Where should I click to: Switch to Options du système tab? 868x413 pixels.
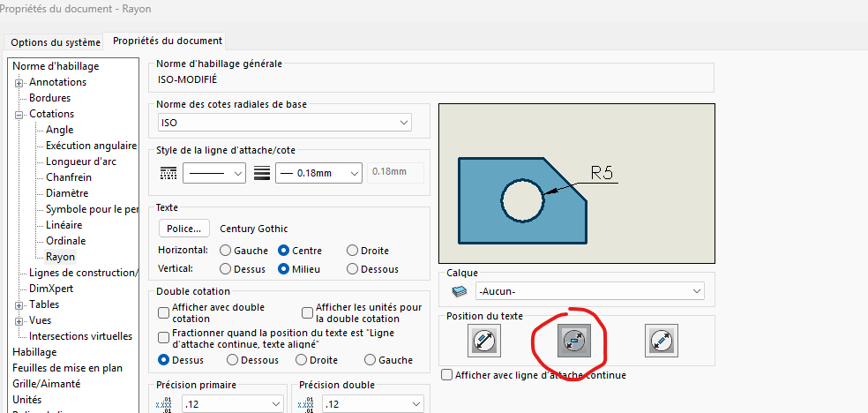coord(56,42)
